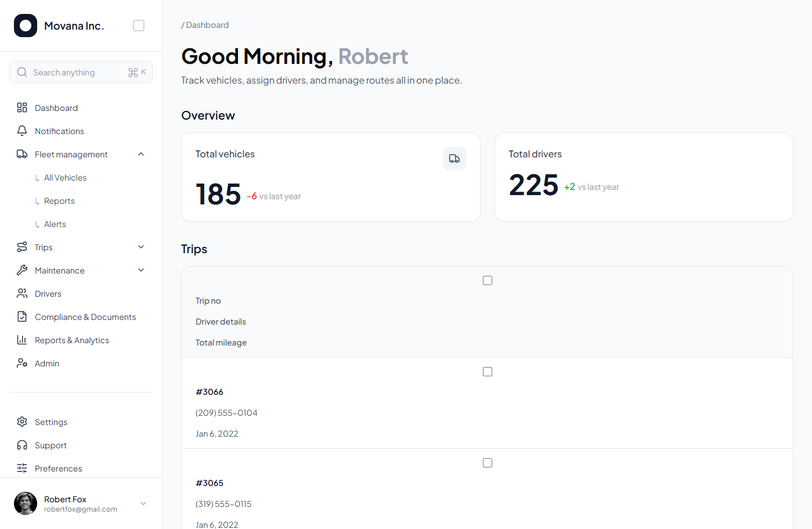
Task: Select the checkbox for trip #3065
Action: (488, 463)
